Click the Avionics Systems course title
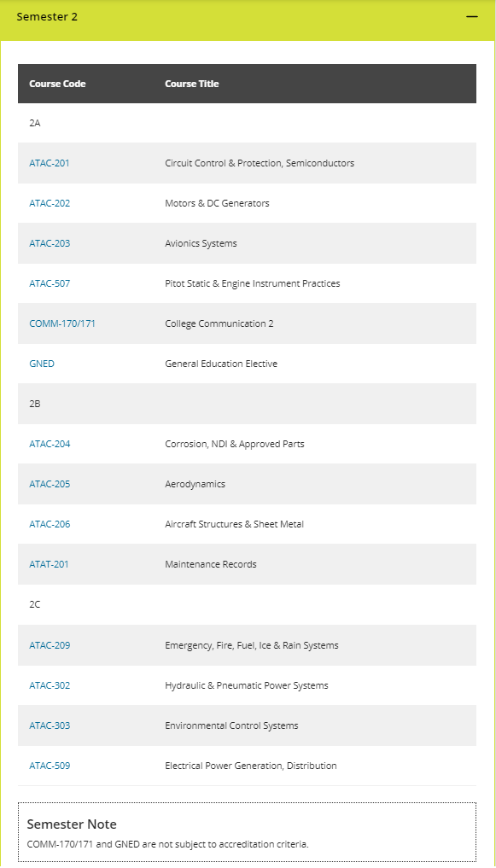This screenshot has height=868, width=496. tap(201, 243)
